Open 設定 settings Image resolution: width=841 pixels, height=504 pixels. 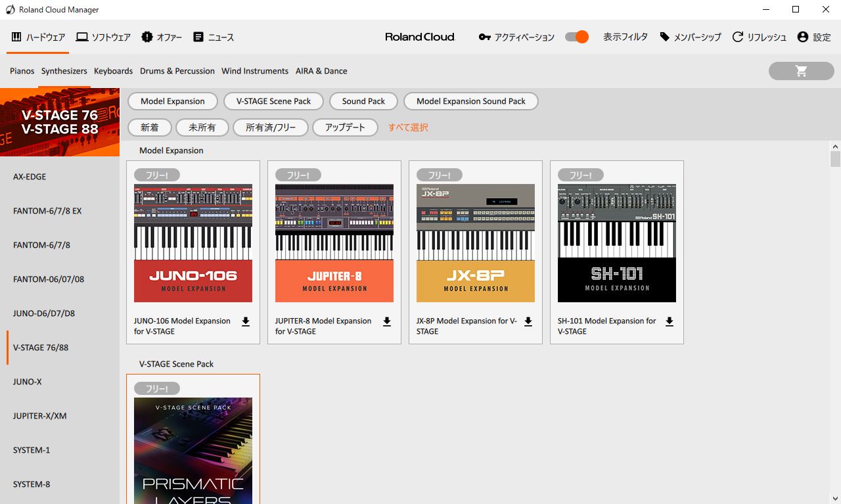[x=813, y=37]
